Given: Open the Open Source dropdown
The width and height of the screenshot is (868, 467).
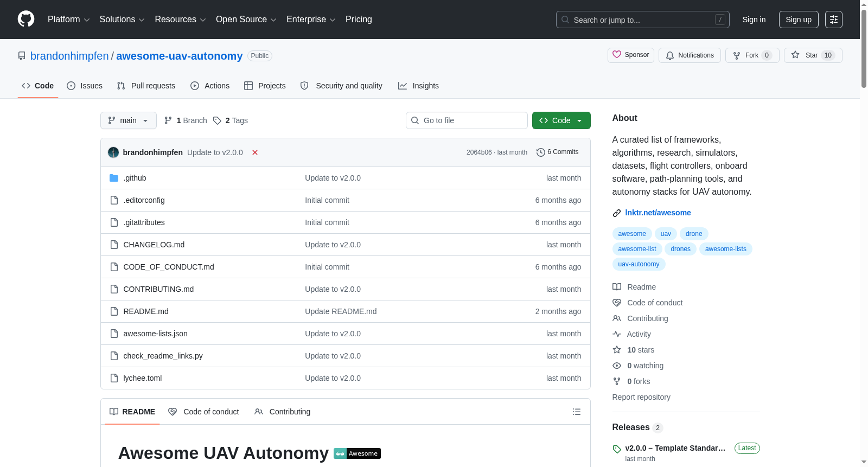Looking at the screenshot, I should pos(246,20).
